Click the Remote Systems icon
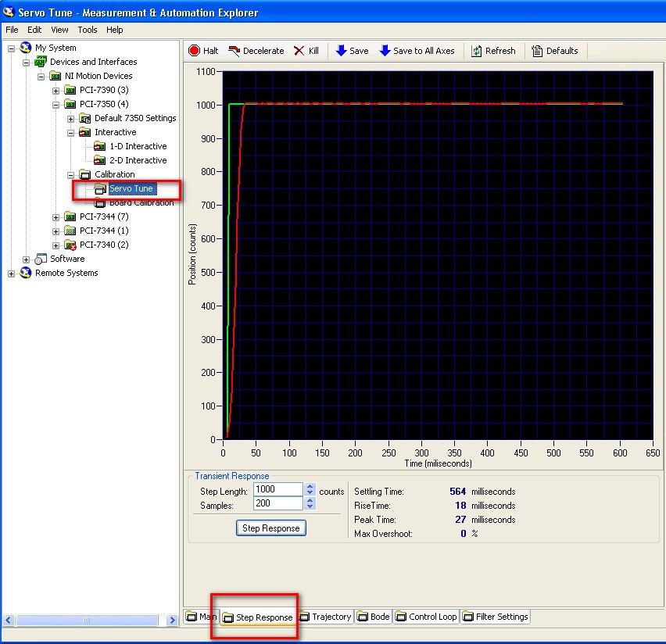This screenshot has width=666, height=644. 26,273
